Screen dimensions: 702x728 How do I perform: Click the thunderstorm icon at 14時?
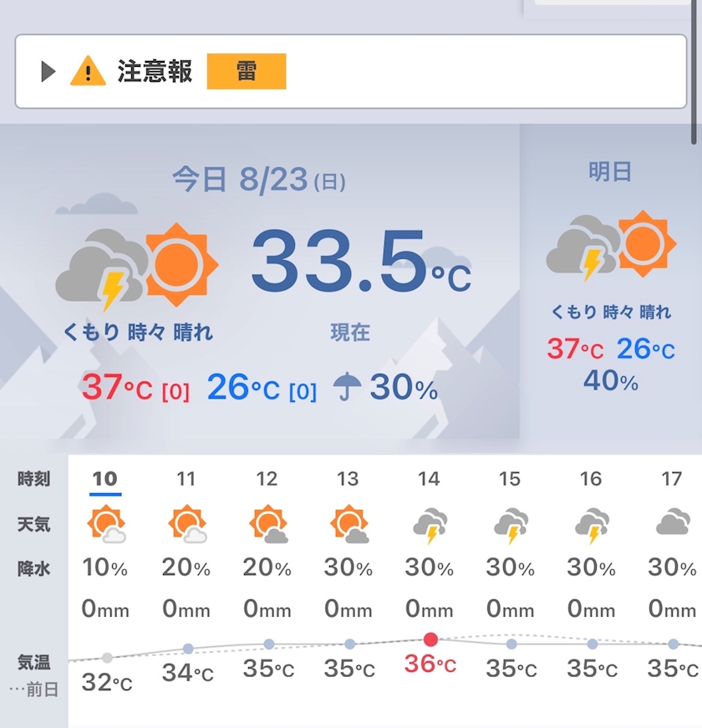(x=430, y=526)
